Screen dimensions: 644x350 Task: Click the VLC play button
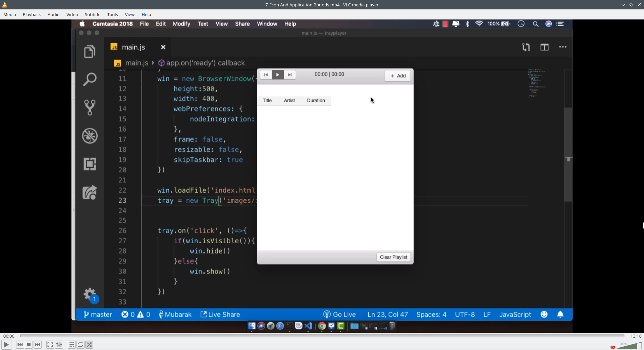click(x=6, y=345)
